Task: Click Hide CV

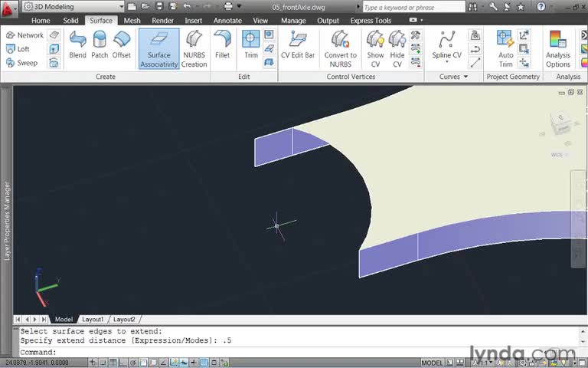Action: [x=397, y=49]
